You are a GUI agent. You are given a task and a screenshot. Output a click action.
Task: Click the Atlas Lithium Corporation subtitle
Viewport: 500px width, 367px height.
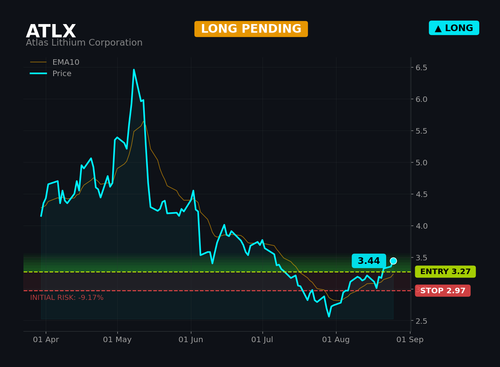[84, 43]
